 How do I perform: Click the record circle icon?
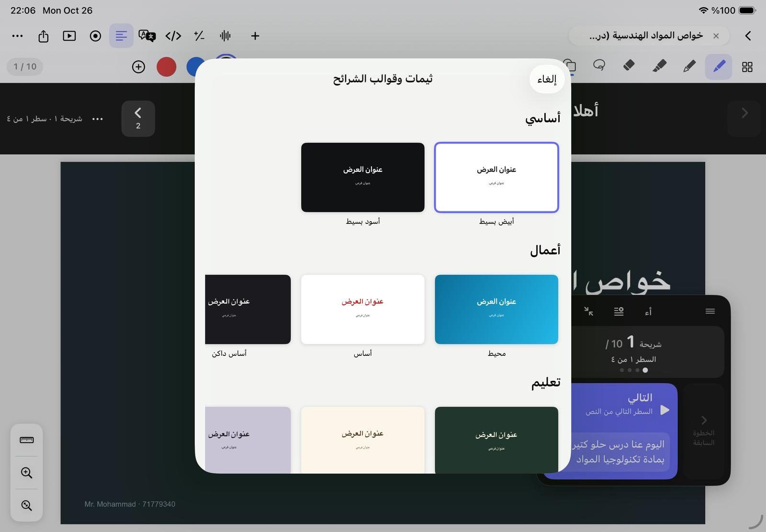click(x=95, y=36)
